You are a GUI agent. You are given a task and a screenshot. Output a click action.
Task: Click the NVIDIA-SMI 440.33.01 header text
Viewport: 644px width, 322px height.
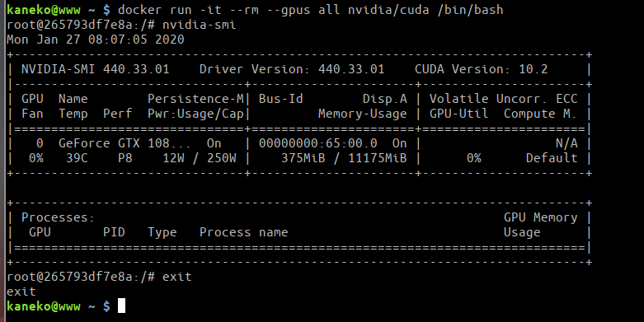tap(95, 69)
